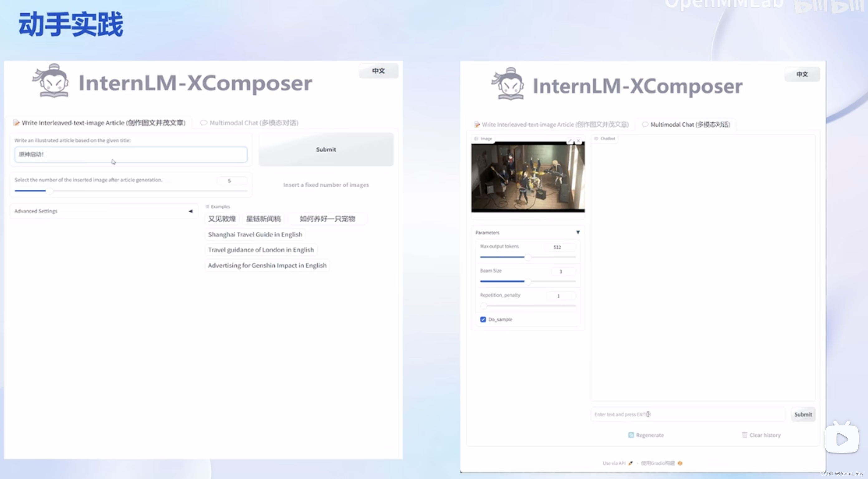Image resolution: width=868 pixels, height=479 pixels.
Task: Click the Multimodal Chat mode icon (right panel)
Action: 645,125
